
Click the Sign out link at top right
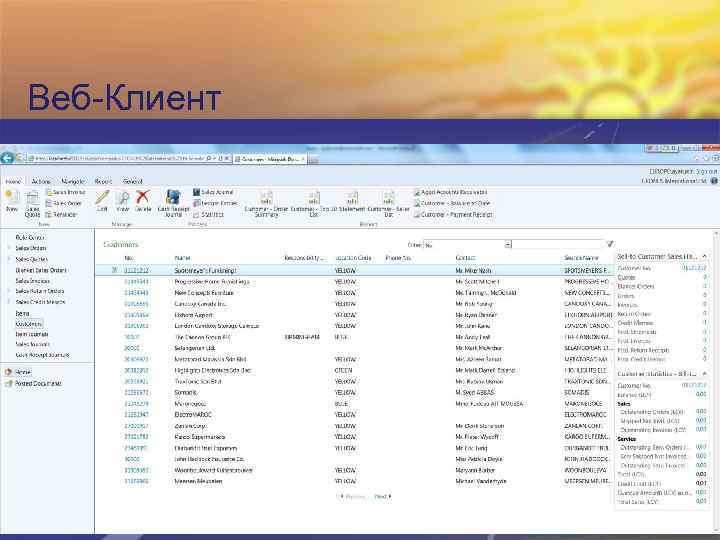(706, 171)
